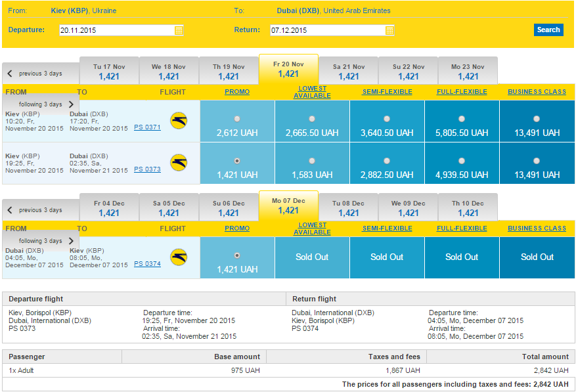Select Lowest Available 2,665.50 UAH fare
This screenshot has height=392, width=576.
point(312,119)
